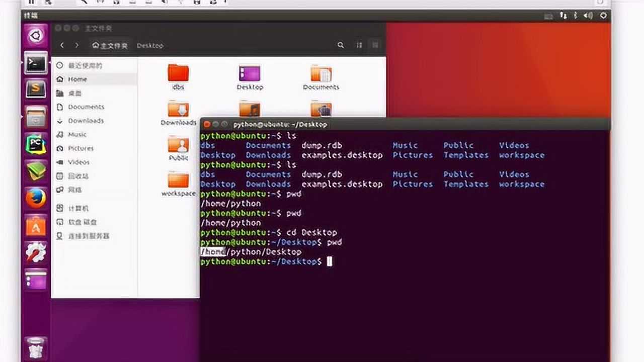Click the home path button 主文件夹
The image size is (644, 362).
pyautogui.click(x=110, y=45)
